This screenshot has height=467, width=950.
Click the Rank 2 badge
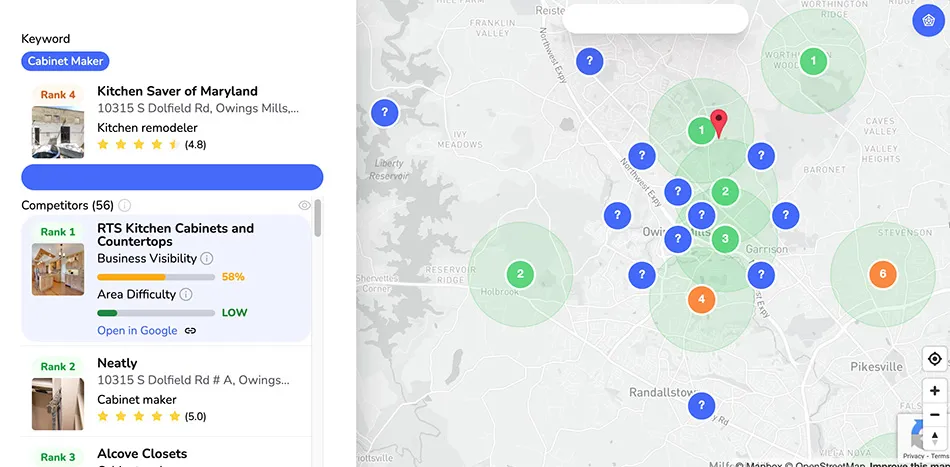(58, 366)
